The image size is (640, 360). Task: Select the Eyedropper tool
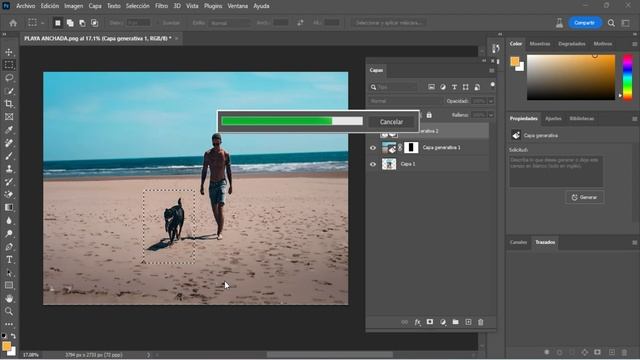[x=9, y=130]
